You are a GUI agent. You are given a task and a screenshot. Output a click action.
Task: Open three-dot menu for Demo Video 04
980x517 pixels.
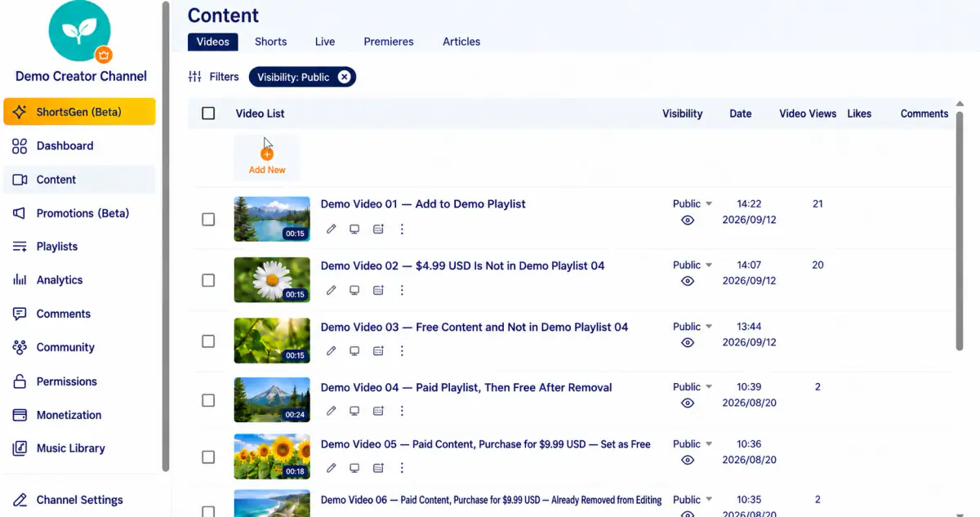402,411
